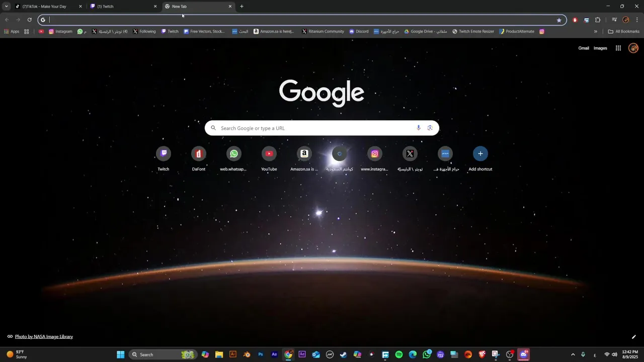Open the ProductAlternate bookmark
Image resolution: width=644 pixels, height=362 pixels.
pos(517,31)
